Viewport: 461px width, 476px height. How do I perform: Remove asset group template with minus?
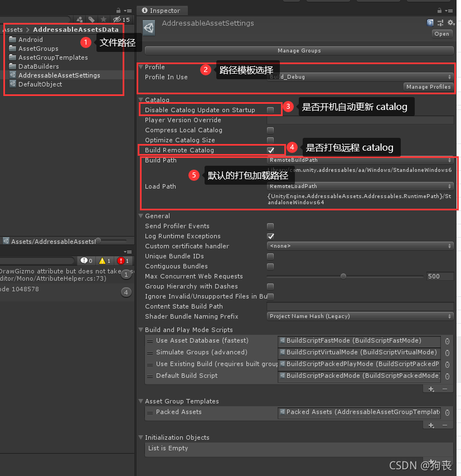tap(445, 426)
